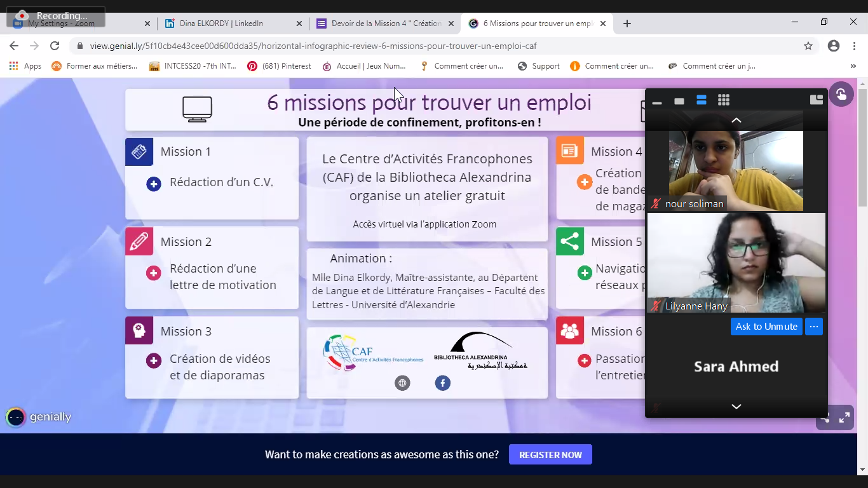Click the Ask to Unmute button
The image size is (868, 488).
pyautogui.click(x=766, y=327)
